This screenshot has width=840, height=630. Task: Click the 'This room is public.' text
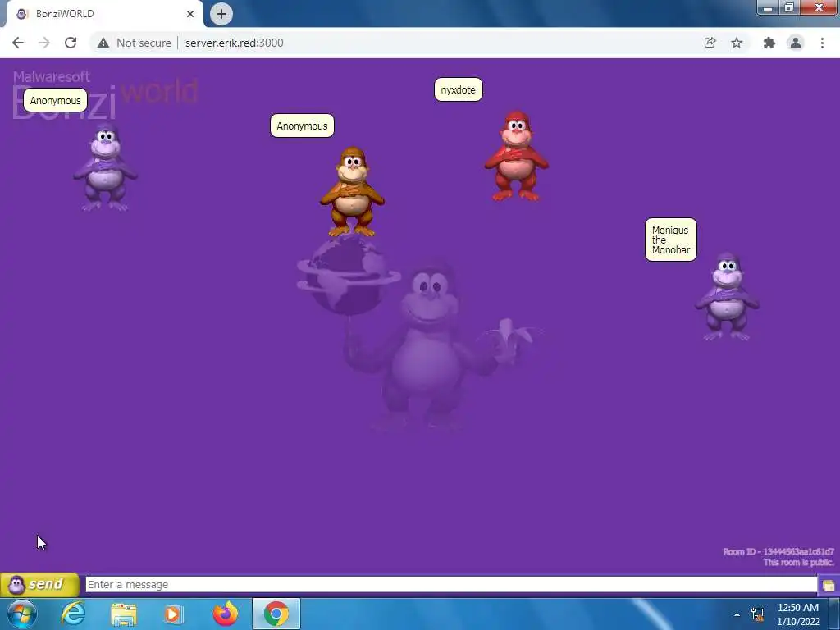click(798, 562)
